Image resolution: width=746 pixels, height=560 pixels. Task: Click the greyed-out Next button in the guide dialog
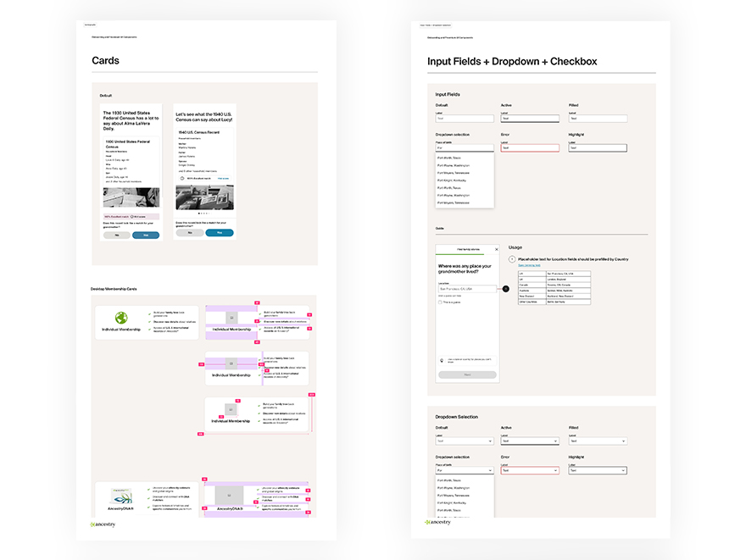click(468, 374)
